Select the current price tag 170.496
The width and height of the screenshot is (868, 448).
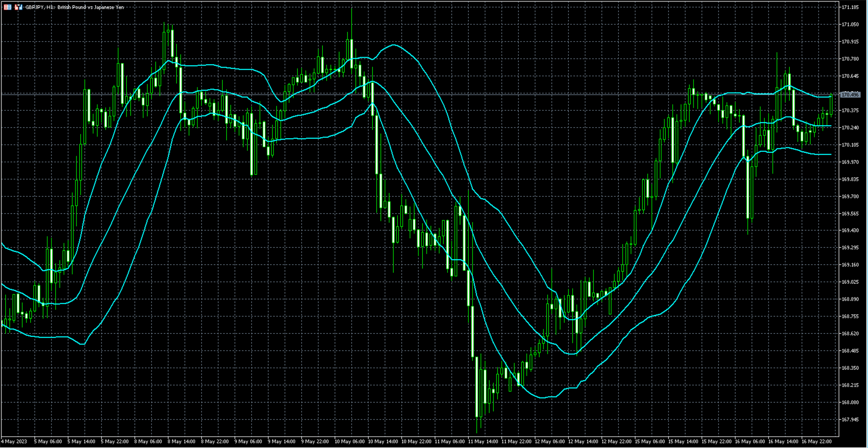tap(850, 95)
